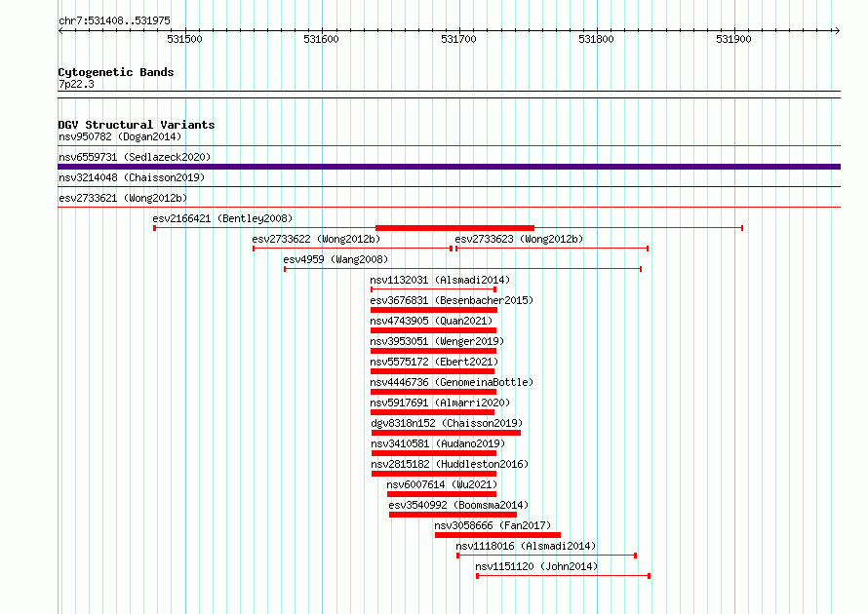Screen dimensions: 868x614
Task: Click the 531500 ruler position
Action: click(x=184, y=39)
